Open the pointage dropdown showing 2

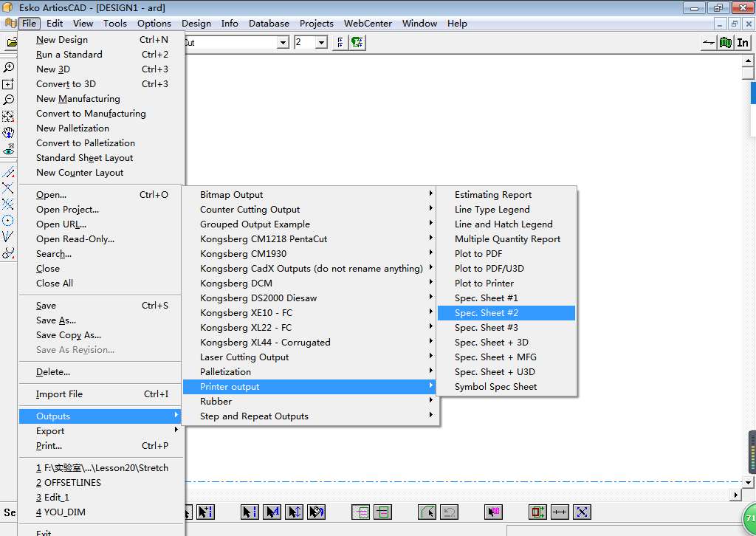click(x=321, y=43)
